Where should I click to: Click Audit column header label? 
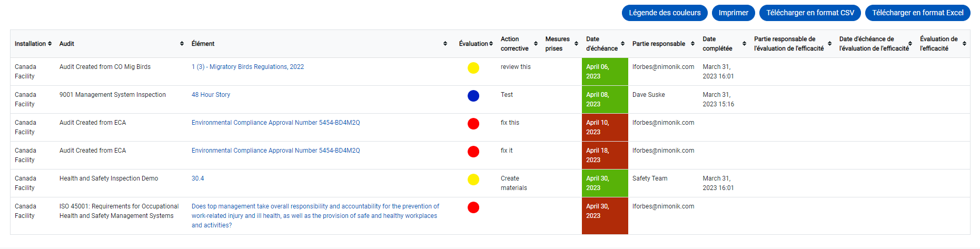[66, 44]
